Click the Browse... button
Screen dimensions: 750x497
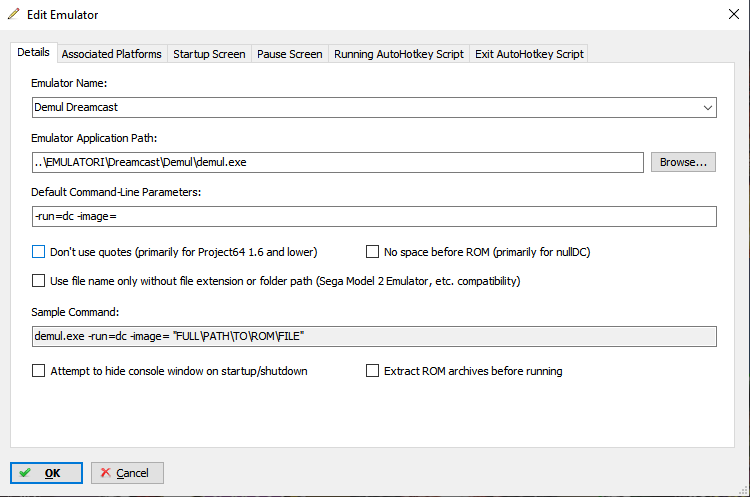point(683,162)
